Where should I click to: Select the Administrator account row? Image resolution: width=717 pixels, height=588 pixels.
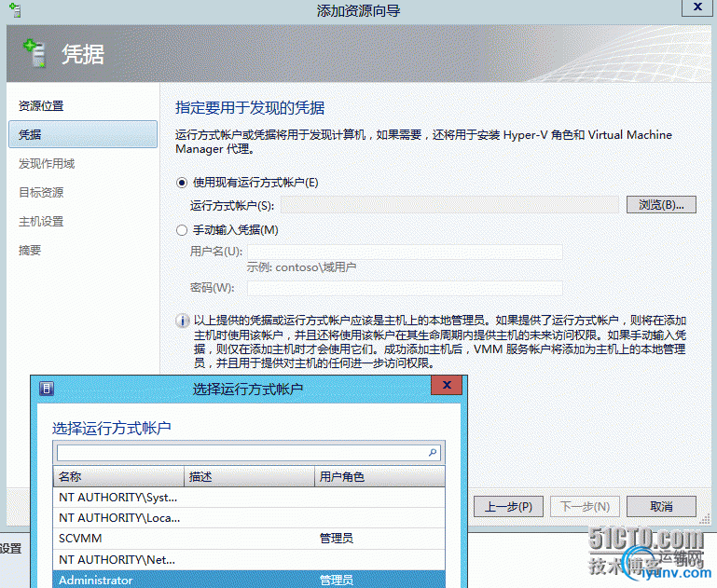pyautogui.click(x=249, y=580)
